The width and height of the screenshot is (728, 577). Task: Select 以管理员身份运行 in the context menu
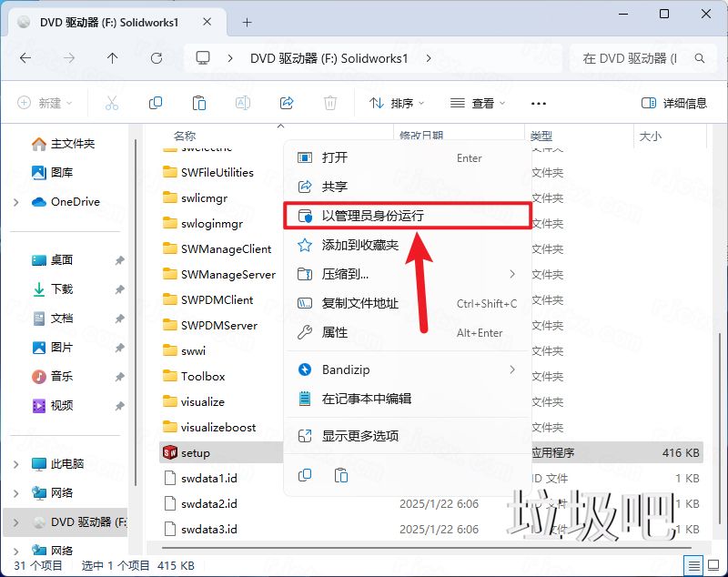point(375,216)
